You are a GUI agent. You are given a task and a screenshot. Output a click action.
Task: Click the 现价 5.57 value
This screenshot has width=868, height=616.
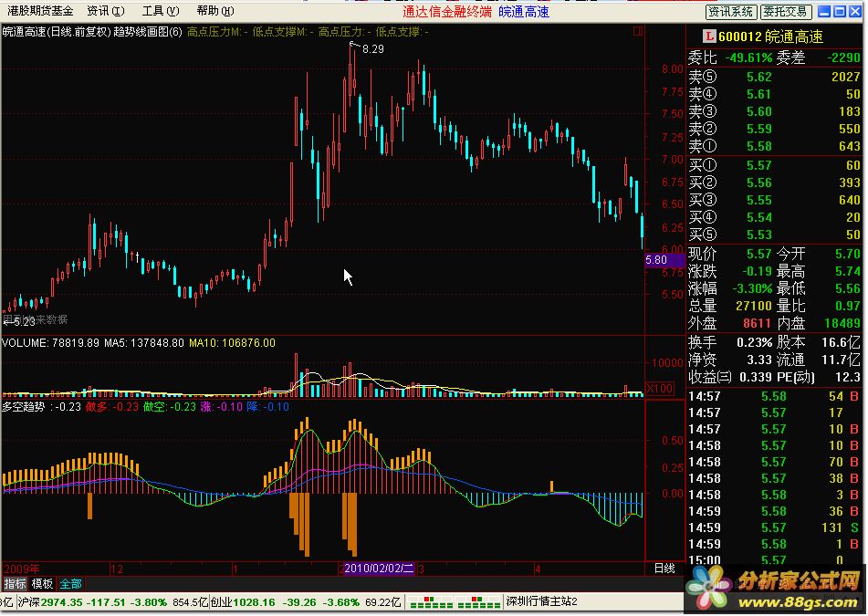point(759,254)
